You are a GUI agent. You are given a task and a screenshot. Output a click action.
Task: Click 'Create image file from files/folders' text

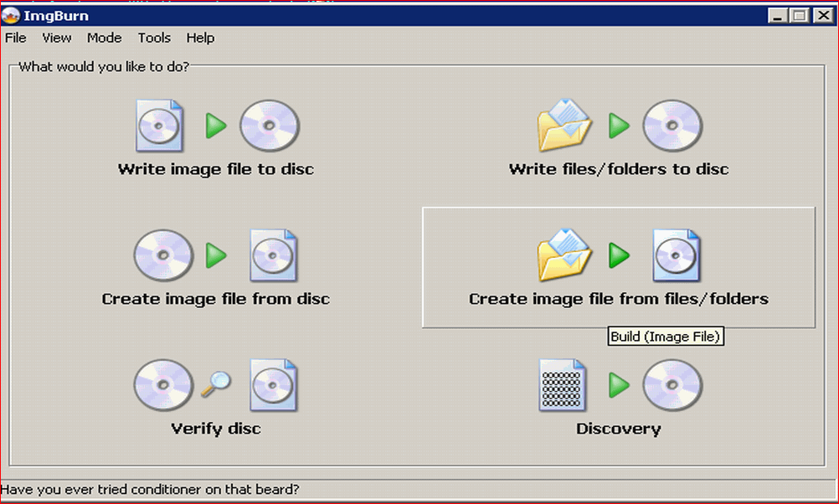click(618, 299)
